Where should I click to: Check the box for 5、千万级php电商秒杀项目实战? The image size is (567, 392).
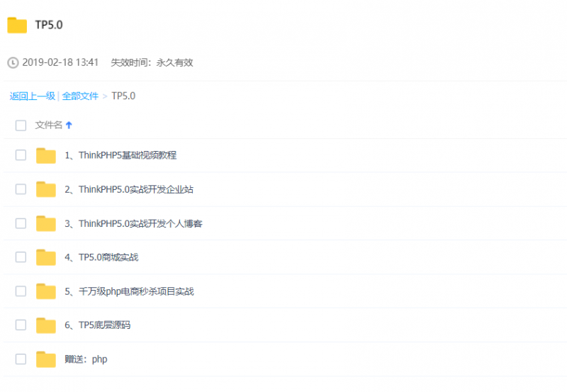click(x=21, y=291)
